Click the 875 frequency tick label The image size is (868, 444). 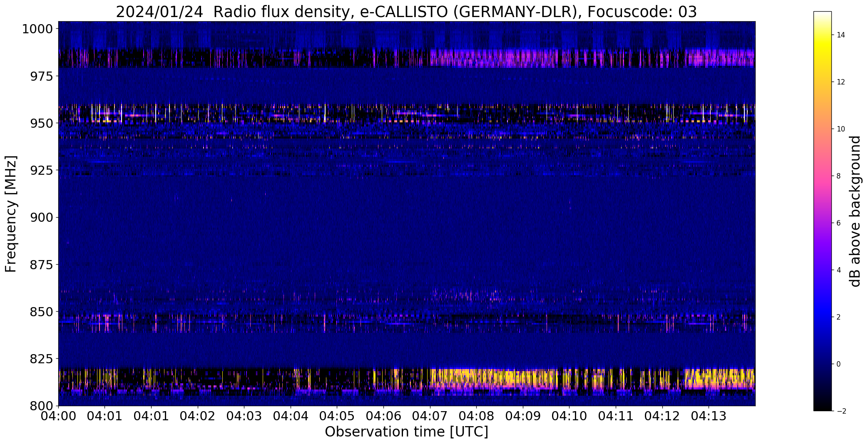coord(42,265)
